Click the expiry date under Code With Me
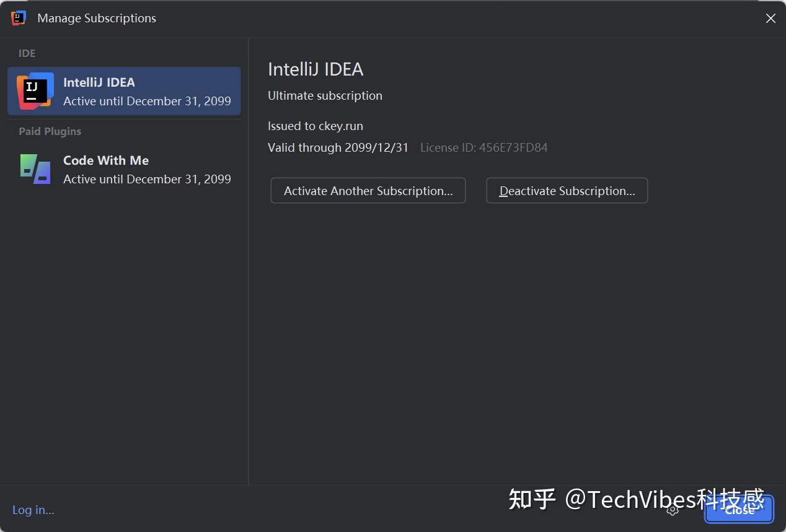Screen dimensions: 786x532 coord(147,179)
